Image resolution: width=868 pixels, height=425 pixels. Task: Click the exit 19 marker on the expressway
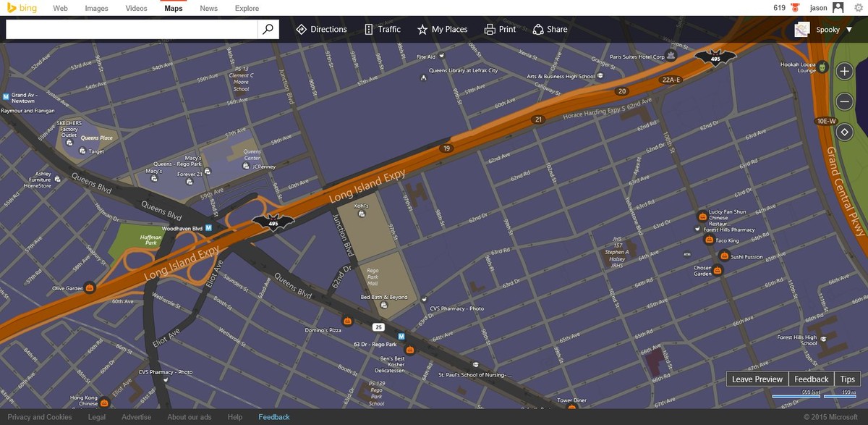tap(446, 148)
